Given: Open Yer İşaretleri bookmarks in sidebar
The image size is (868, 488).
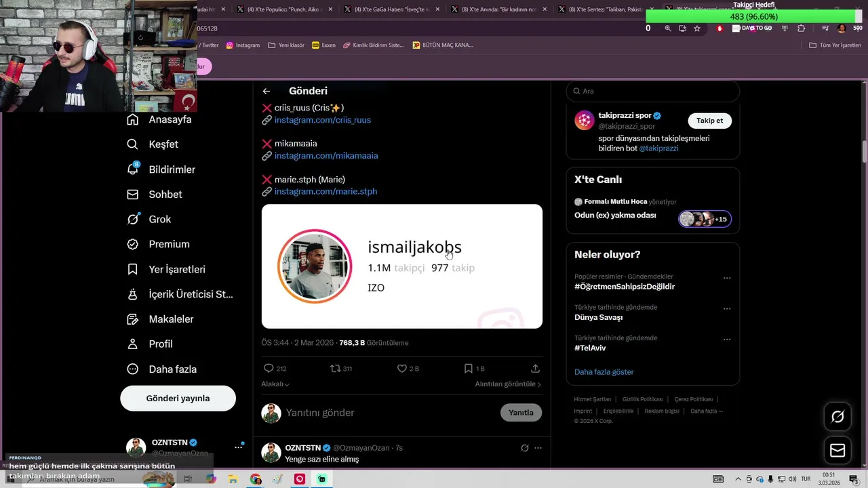Looking at the screenshot, I should 166,269.
